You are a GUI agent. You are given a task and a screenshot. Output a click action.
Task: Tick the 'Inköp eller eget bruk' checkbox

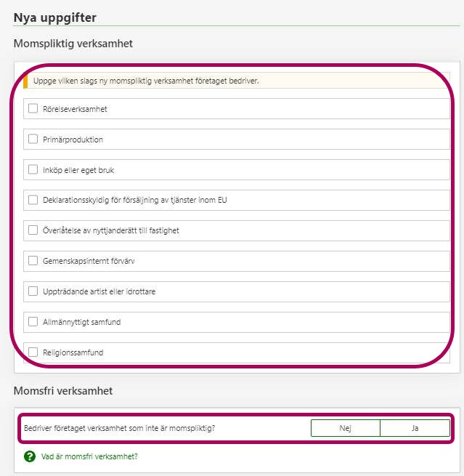[x=33, y=169]
